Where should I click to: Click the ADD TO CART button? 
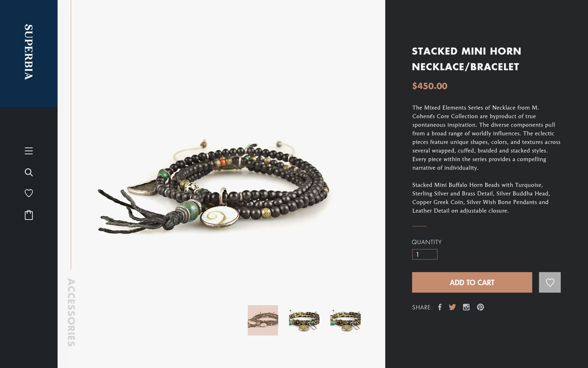472,282
